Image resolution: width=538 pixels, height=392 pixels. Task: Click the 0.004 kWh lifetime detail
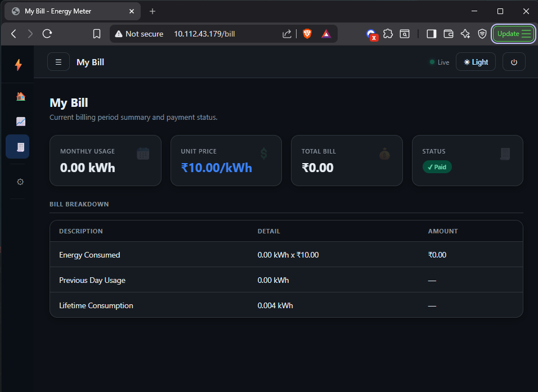point(275,305)
